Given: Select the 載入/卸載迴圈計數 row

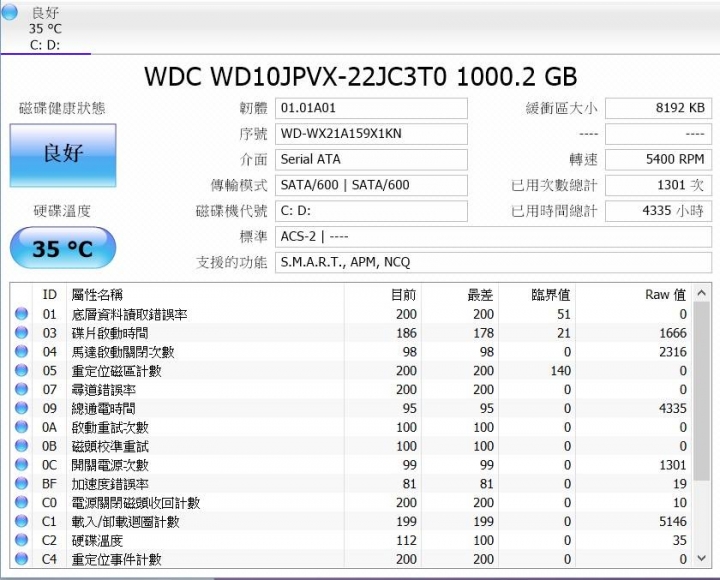Looking at the screenshot, I should (351, 521).
